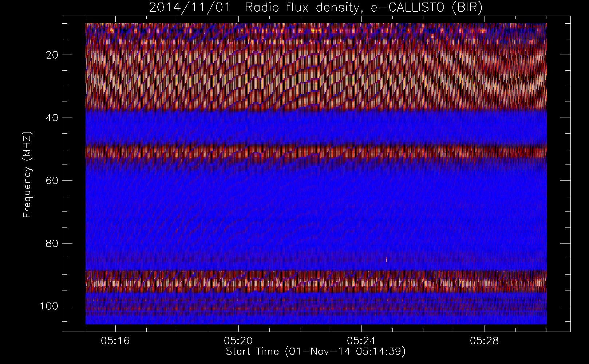Click the plot title '2014/11/01 Radio flux density'

(316, 8)
